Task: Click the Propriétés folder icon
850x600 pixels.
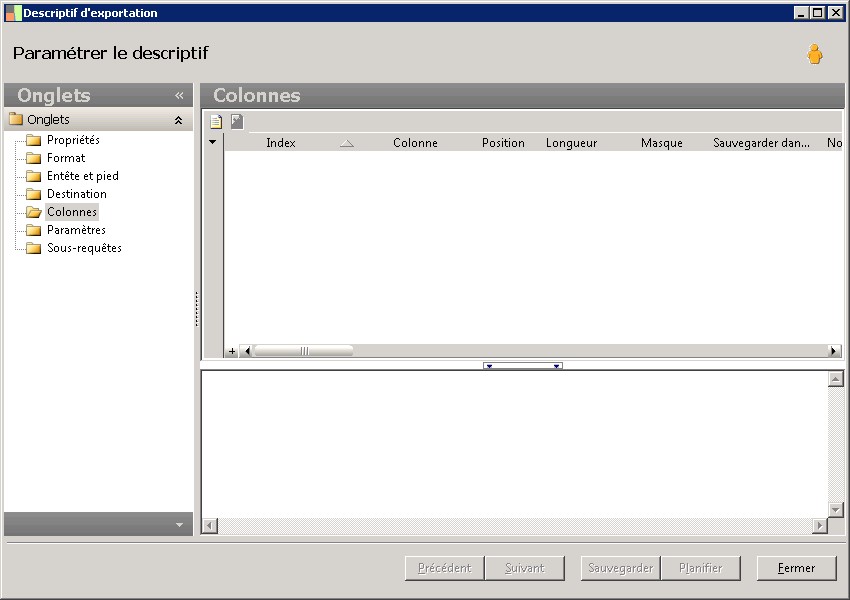Action: pyautogui.click(x=34, y=140)
